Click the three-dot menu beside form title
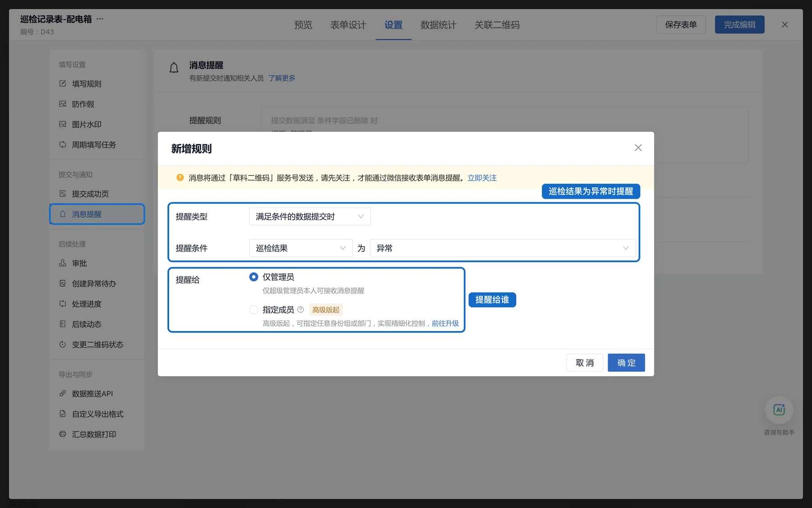The image size is (812, 508). [100, 19]
